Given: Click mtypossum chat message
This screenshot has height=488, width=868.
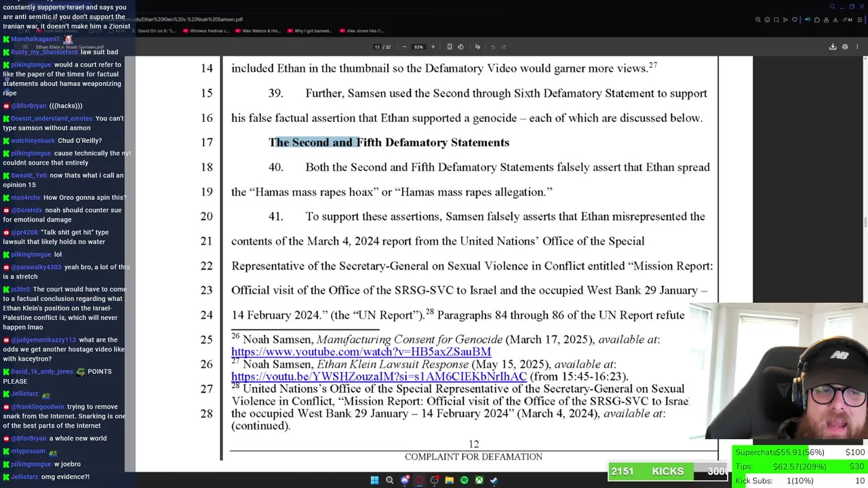Looking at the screenshot, I should coord(31,451).
